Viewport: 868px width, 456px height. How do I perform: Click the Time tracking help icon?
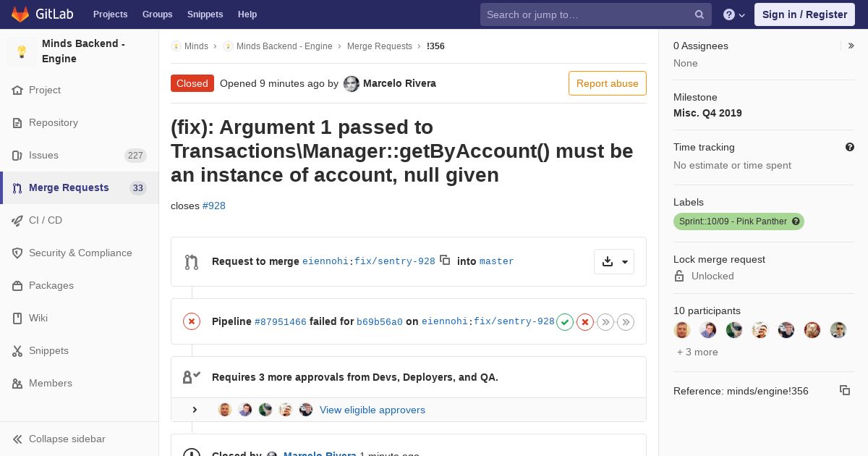coord(850,147)
